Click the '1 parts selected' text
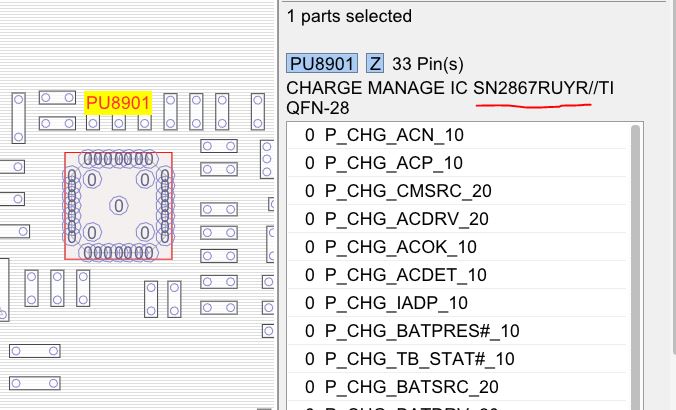 click(x=349, y=16)
